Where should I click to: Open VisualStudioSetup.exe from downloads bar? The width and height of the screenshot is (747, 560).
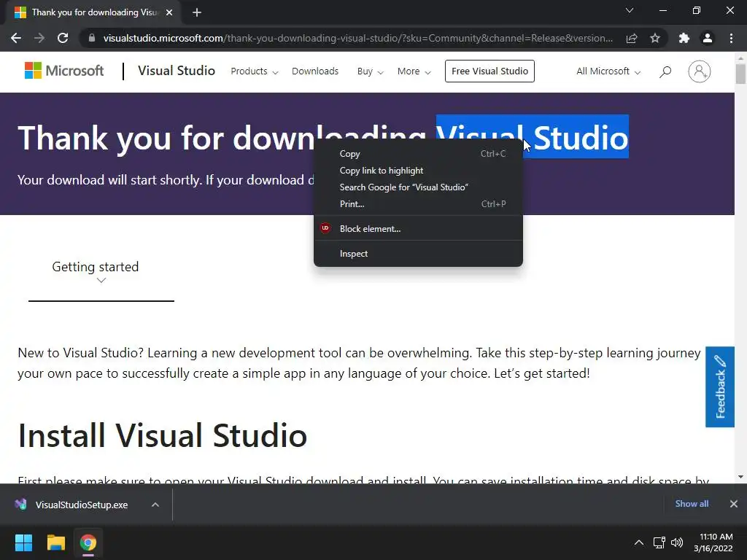[x=81, y=505]
